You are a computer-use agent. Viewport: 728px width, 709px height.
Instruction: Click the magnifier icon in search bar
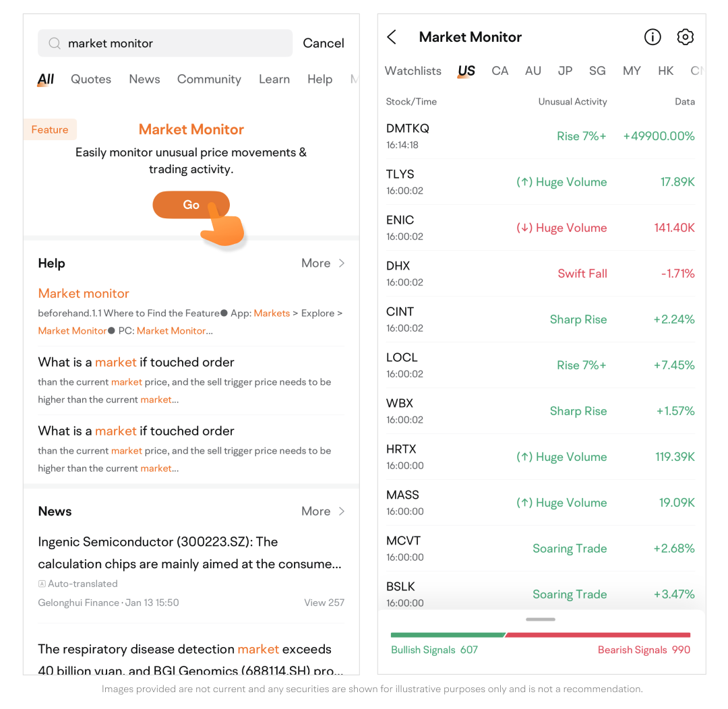point(55,43)
